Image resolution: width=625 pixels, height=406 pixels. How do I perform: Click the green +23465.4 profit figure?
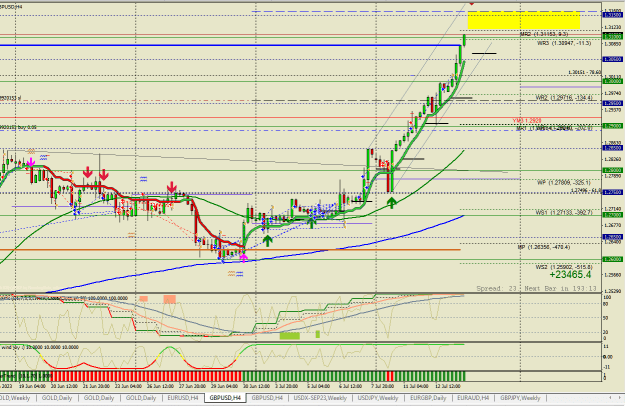pyautogui.click(x=570, y=275)
